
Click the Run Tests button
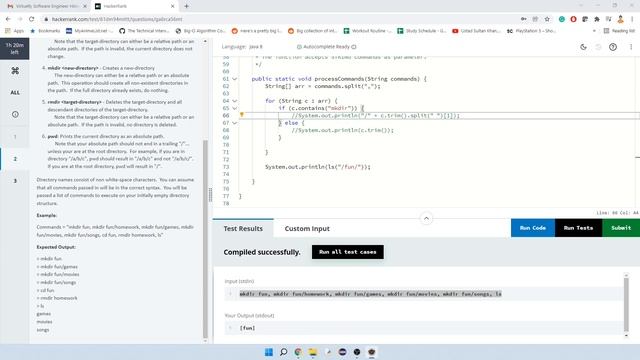coord(578,228)
